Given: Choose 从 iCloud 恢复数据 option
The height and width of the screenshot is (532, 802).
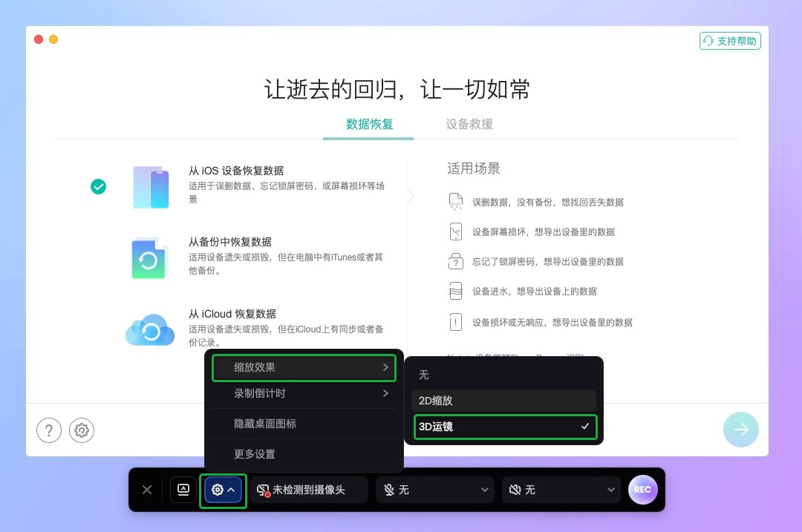Looking at the screenshot, I should tap(232, 314).
